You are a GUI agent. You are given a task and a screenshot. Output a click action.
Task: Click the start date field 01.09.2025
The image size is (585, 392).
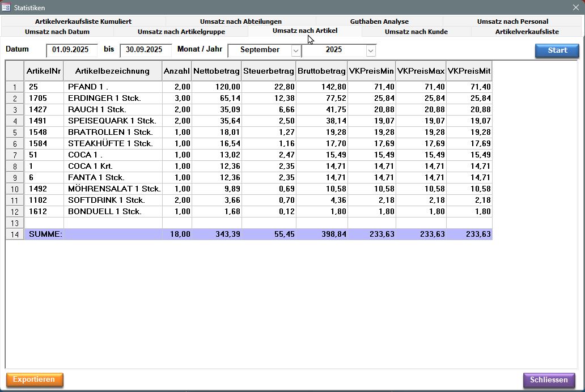point(71,50)
